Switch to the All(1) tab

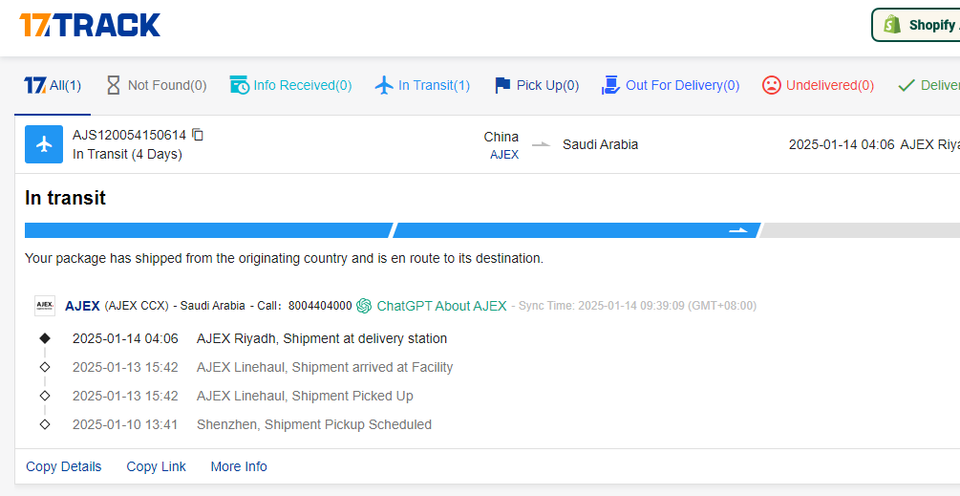tap(54, 85)
